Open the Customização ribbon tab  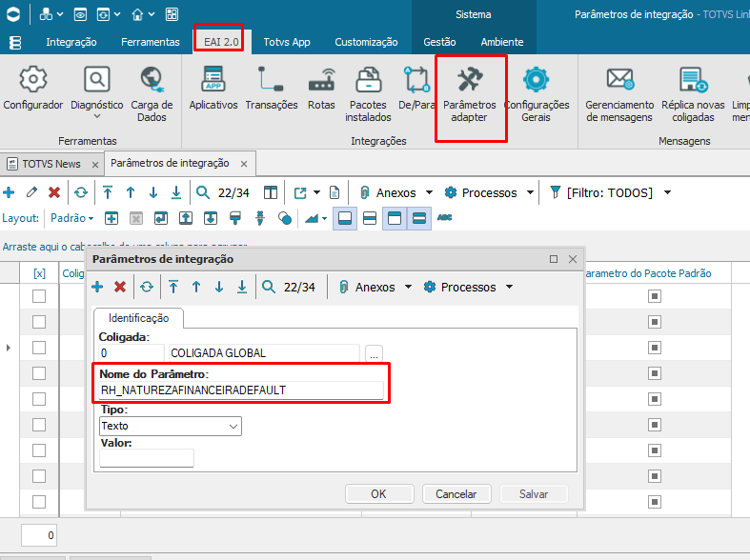click(366, 42)
